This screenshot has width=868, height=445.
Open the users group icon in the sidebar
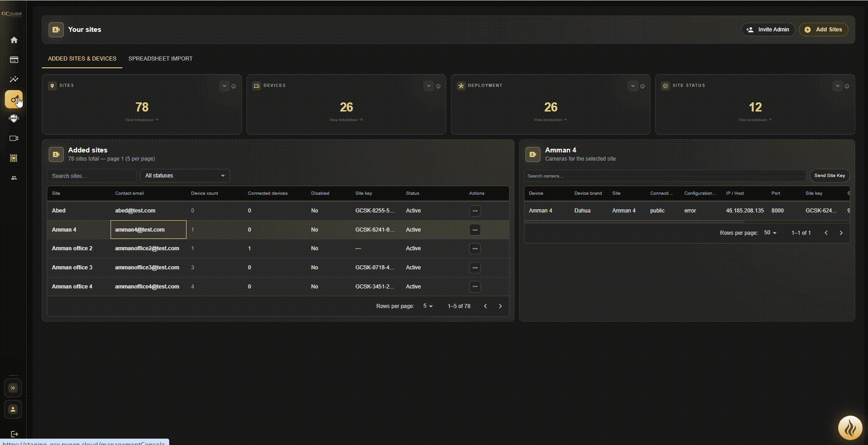click(14, 177)
